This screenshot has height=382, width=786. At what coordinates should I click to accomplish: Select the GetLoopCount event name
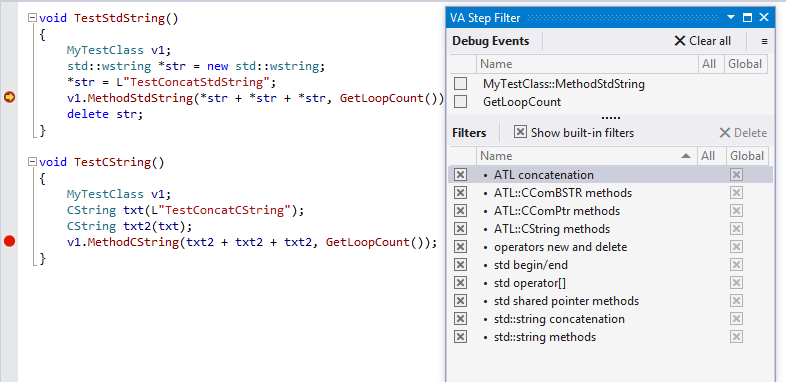[x=522, y=102]
